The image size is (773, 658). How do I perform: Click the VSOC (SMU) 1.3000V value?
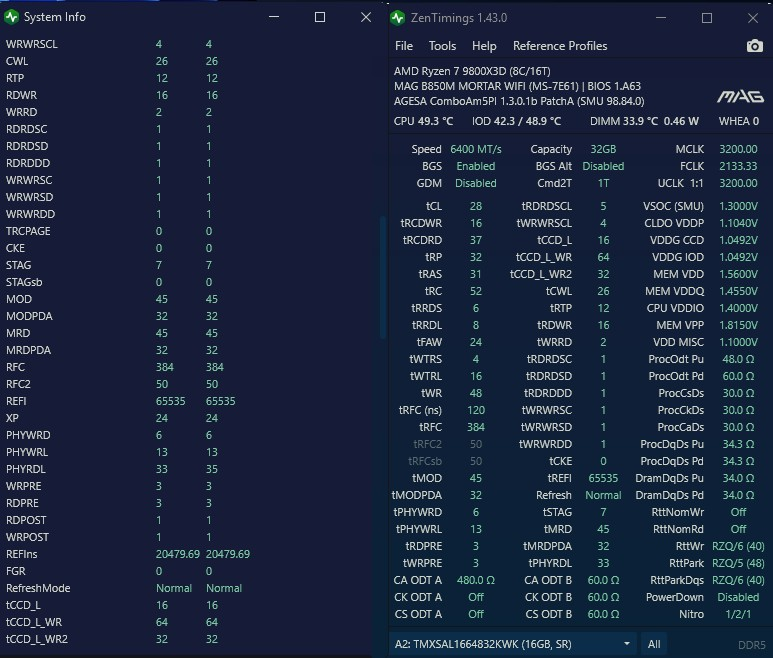[738, 206]
